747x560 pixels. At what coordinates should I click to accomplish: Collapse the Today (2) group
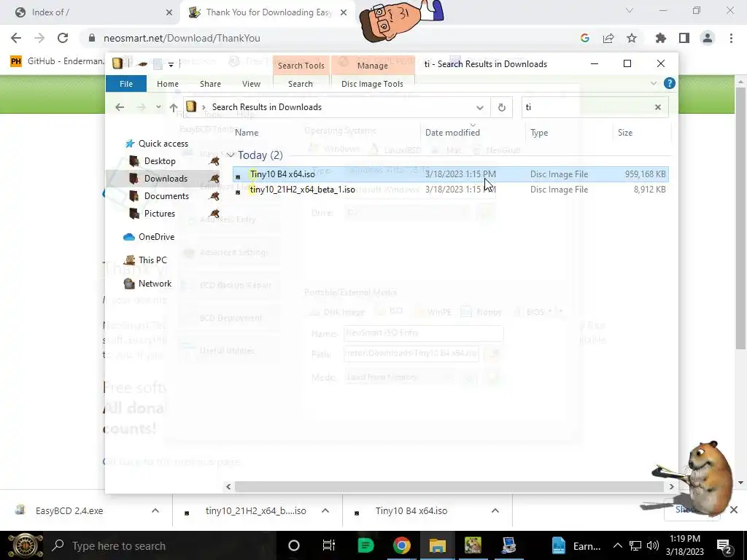pyautogui.click(x=231, y=155)
